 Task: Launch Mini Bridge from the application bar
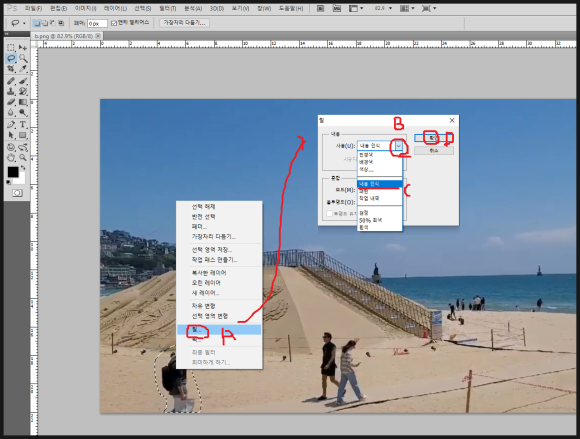[337, 8]
